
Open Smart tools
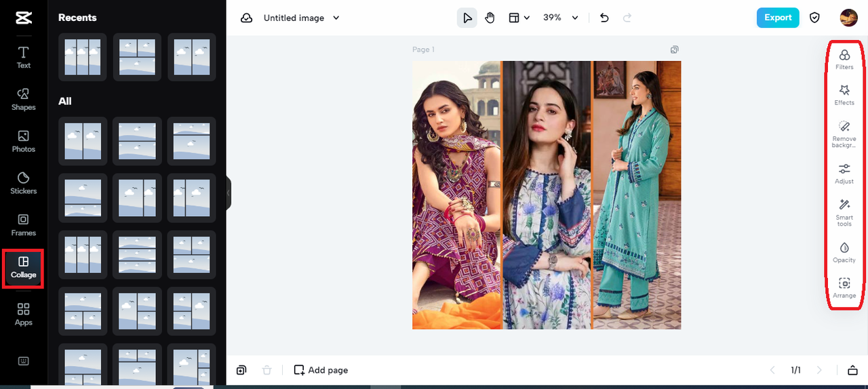point(844,213)
